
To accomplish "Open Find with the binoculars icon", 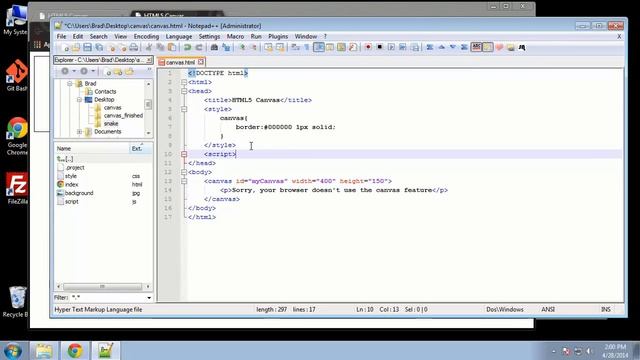I will coord(214,47).
